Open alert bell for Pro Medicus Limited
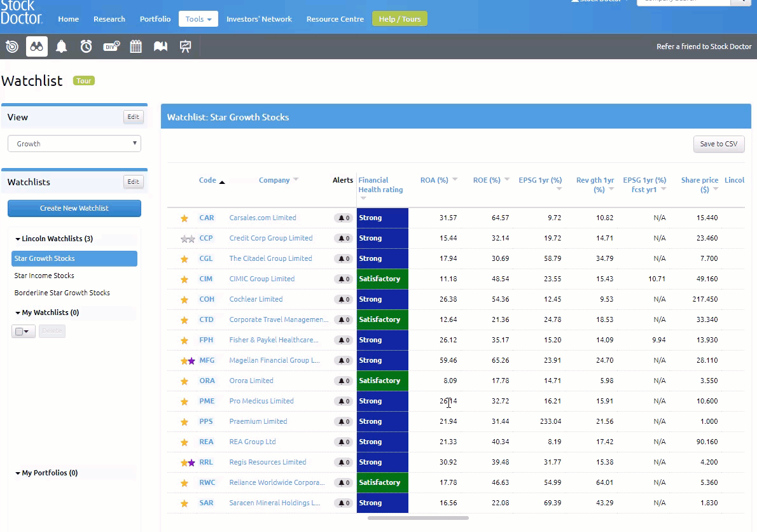The width and height of the screenshot is (757, 532). (x=344, y=401)
